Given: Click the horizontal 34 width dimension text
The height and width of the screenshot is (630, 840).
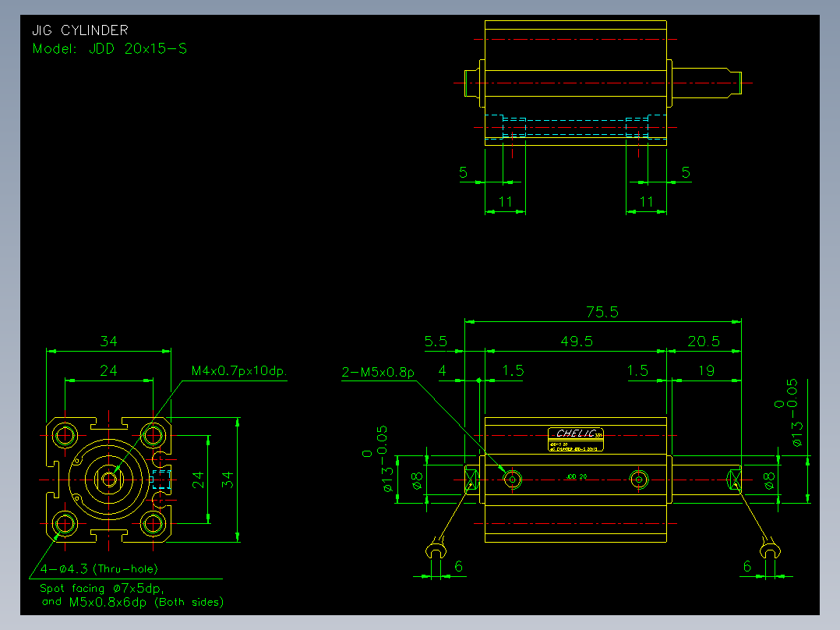Looking at the screenshot, I should click(109, 342).
